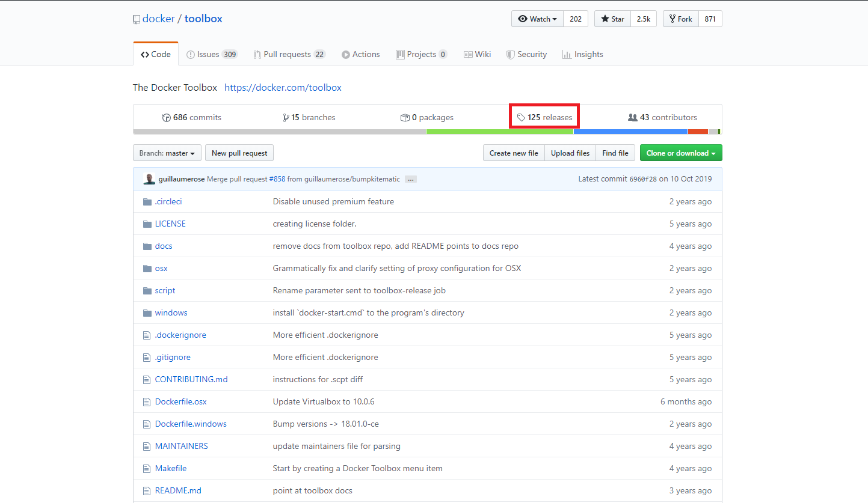This screenshot has width=868, height=503.
Task: Click guillaumerose author name
Action: pos(182,179)
